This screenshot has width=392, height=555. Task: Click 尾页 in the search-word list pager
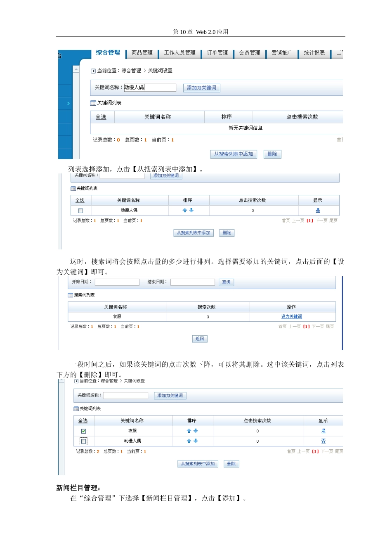coord(330,327)
